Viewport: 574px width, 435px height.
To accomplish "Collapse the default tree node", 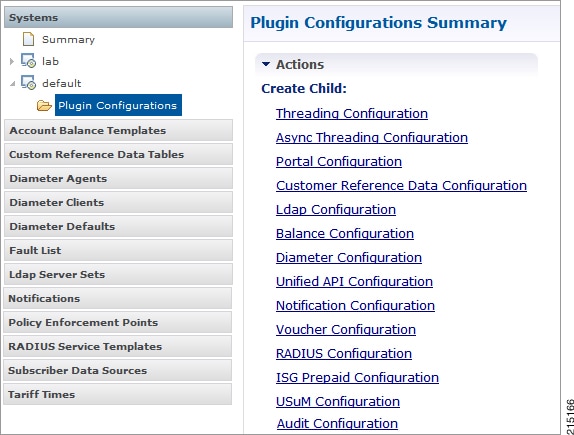I will pos(12,83).
